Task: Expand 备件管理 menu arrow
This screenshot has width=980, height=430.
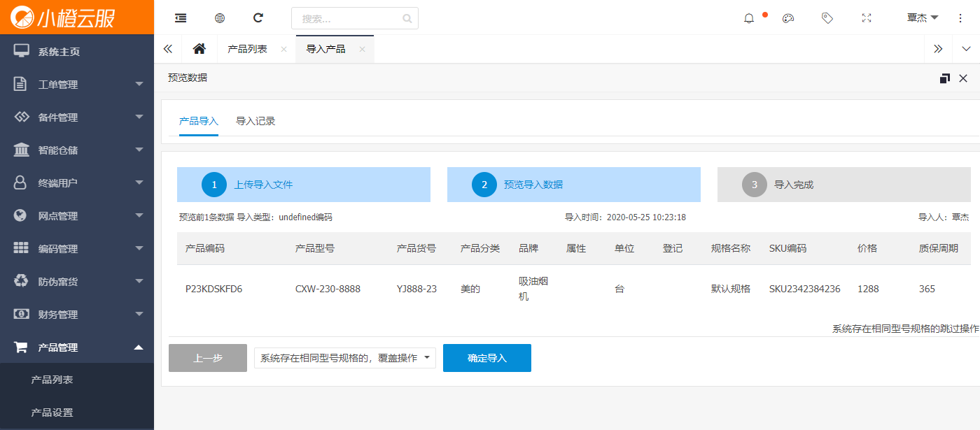Action: coord(139,117)
